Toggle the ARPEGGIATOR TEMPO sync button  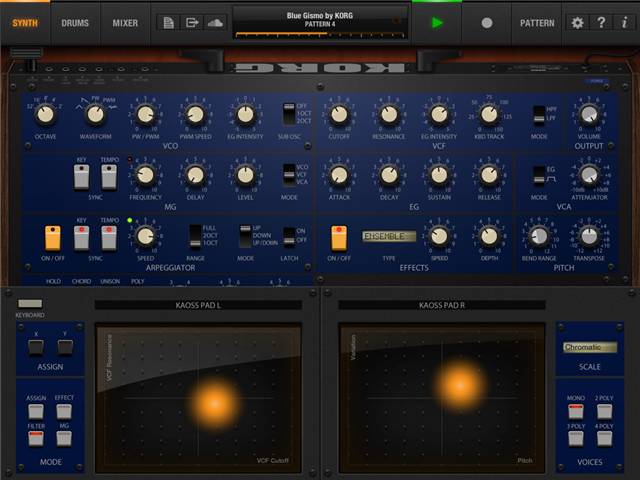click(109, 238)
